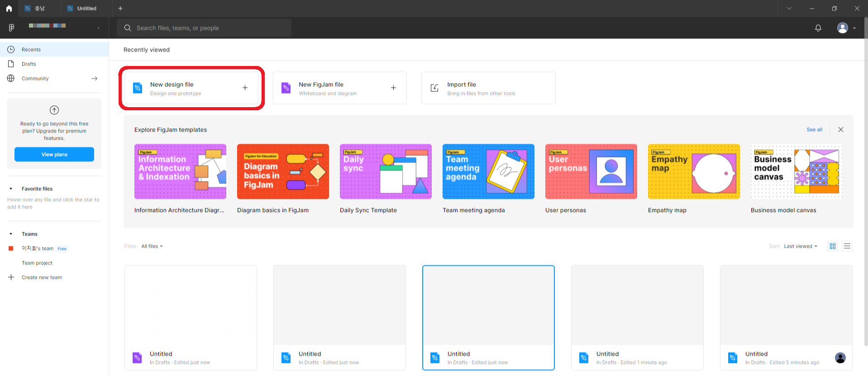Switch to list view

pos(847,246)
